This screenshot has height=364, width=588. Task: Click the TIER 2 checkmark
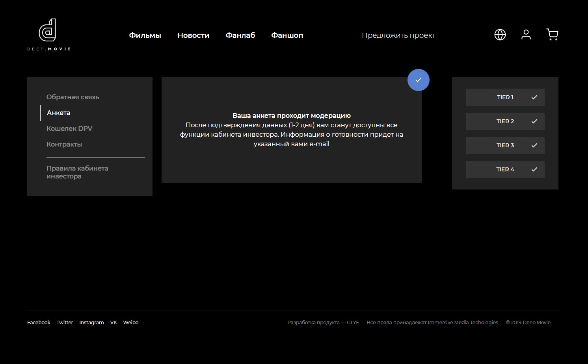tap(534, 121)
